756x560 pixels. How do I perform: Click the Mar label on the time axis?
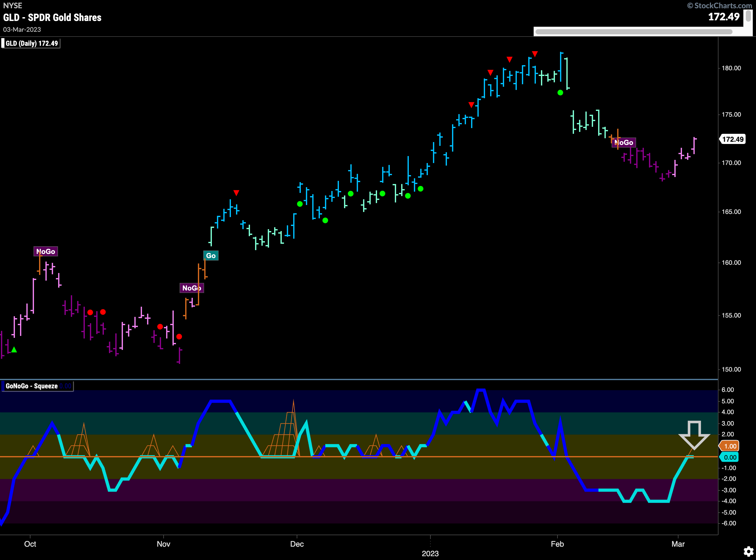678,544
